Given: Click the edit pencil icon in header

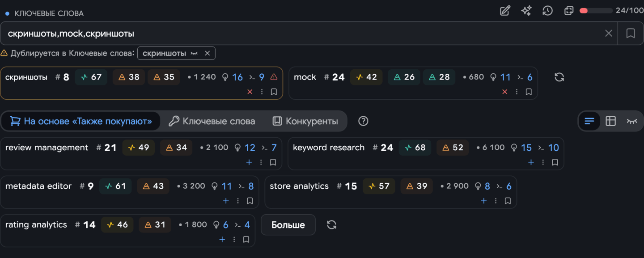Looking at the screenshot, I should pos(505,11).
